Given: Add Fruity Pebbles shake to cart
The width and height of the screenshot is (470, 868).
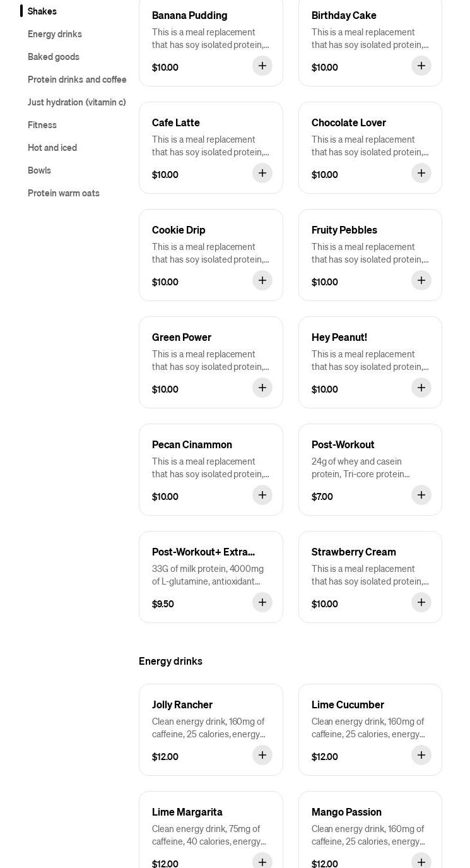Looking at the screenshot, I should click(421, 280).
